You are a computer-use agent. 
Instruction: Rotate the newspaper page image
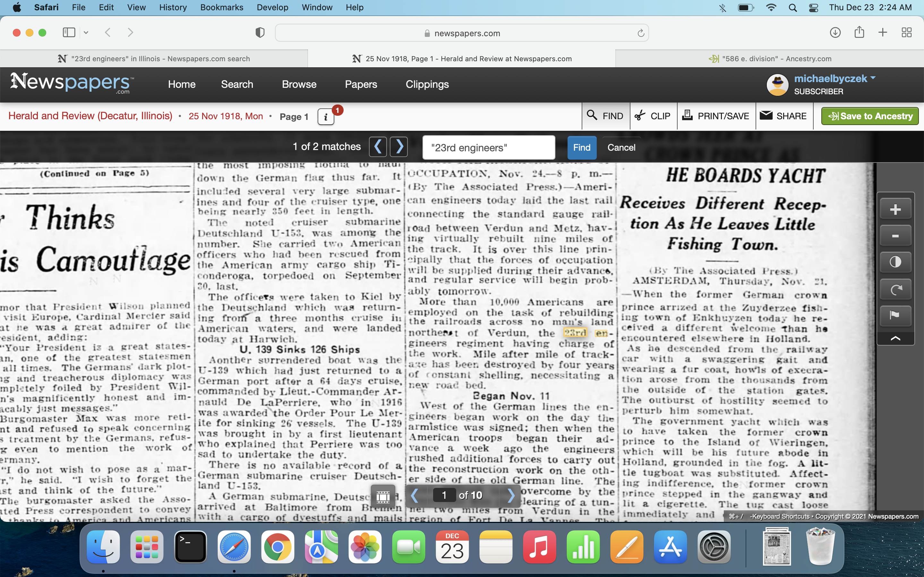pos(895,290)
